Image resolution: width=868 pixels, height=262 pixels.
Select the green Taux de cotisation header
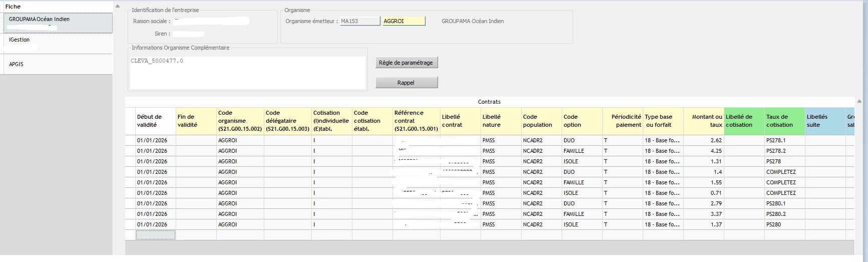coord(784,121)
